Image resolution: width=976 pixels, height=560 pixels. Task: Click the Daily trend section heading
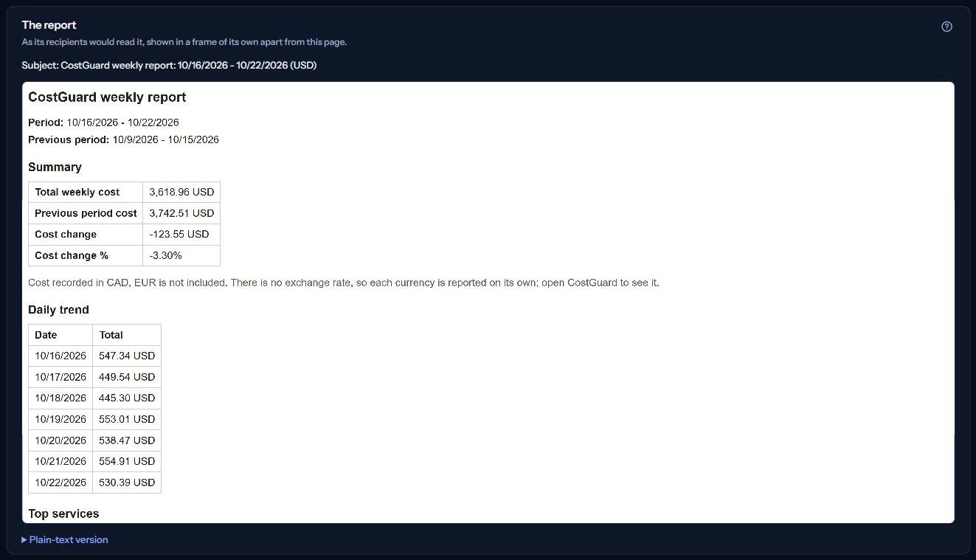click(x=58, y=310)
